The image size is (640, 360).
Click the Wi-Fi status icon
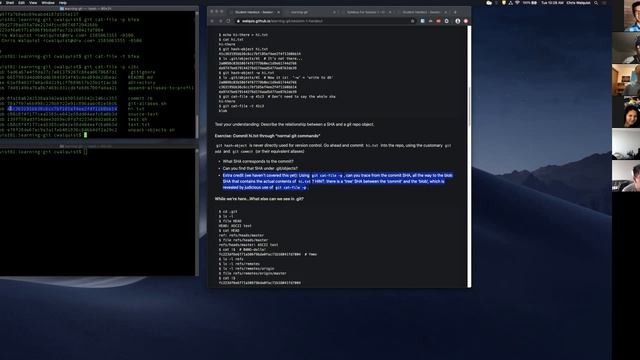[x=517, y=3]
